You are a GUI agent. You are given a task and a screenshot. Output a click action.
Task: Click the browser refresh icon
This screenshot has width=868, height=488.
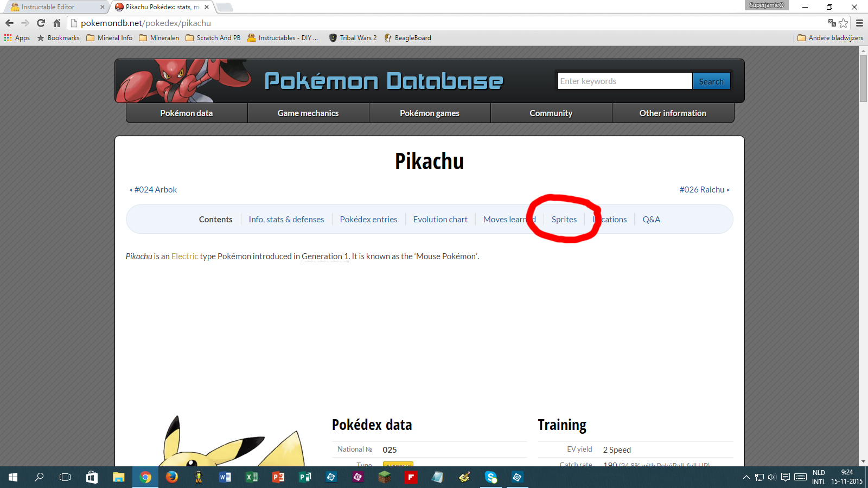[41, 23]
